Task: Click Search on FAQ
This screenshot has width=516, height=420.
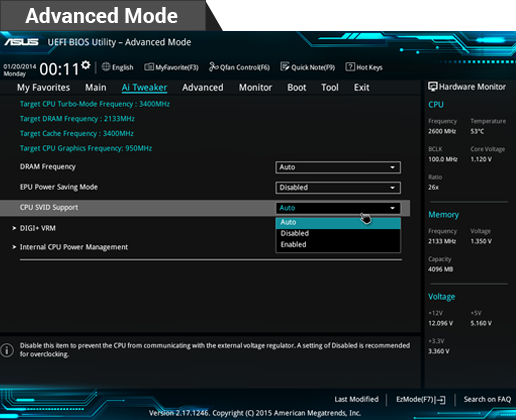Action: [487, 399]
